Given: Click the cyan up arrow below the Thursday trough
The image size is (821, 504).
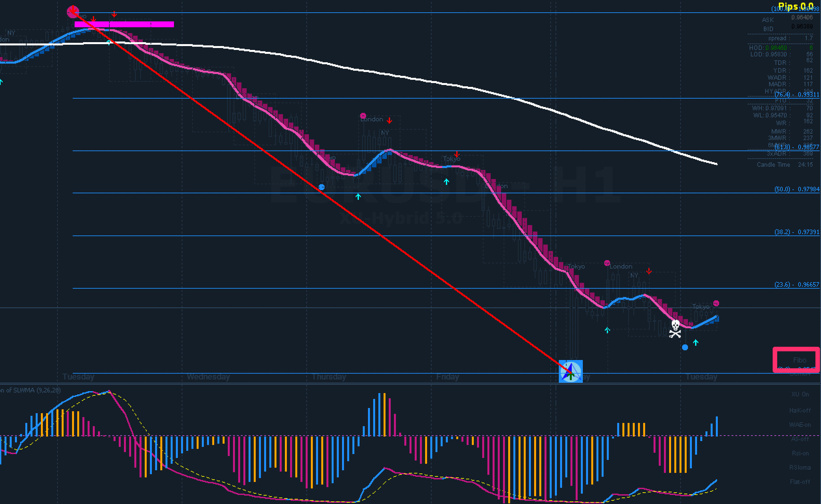Looking at the screenshot, I should click(x=358, y=197).
